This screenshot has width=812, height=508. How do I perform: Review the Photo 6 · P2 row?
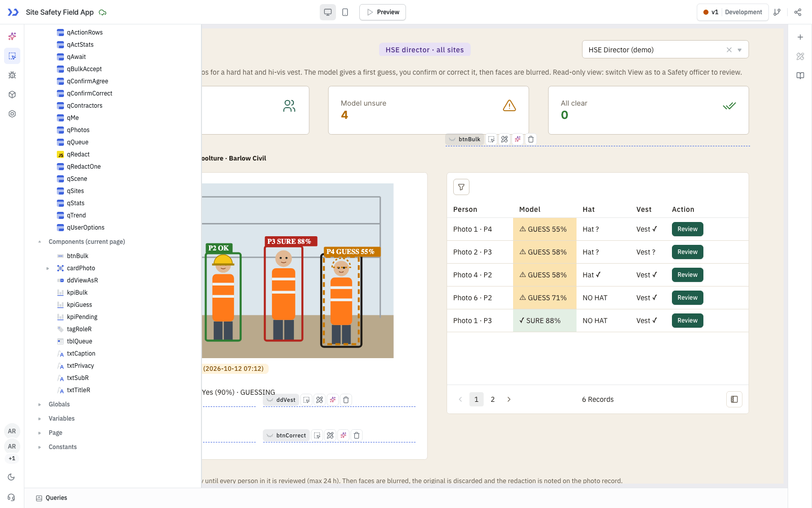coord(688,298)
